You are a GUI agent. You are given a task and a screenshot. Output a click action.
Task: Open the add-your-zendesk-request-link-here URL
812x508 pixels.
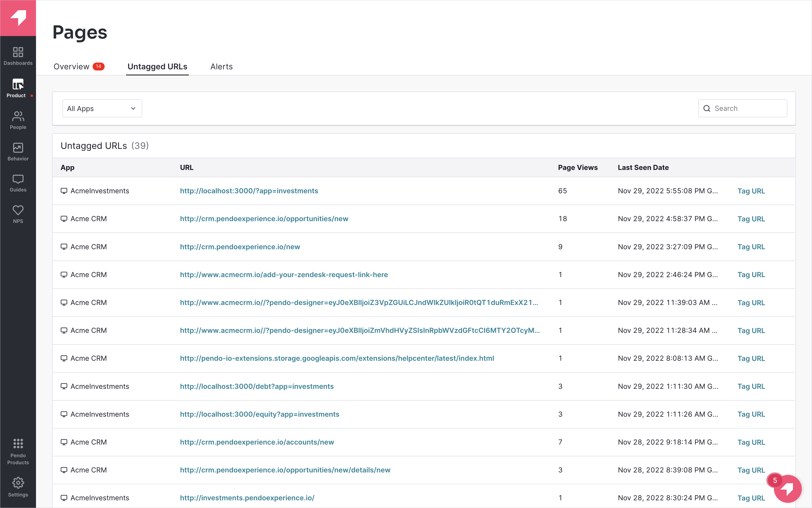click(x=284, y=275)
